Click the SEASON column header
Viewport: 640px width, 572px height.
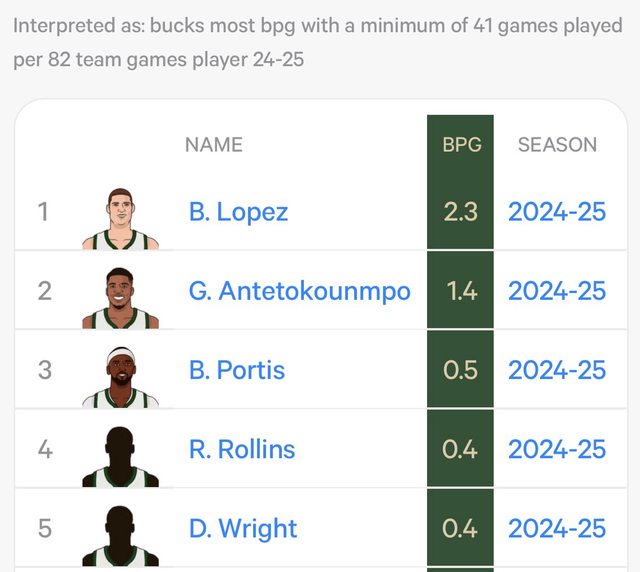point(557,144)
